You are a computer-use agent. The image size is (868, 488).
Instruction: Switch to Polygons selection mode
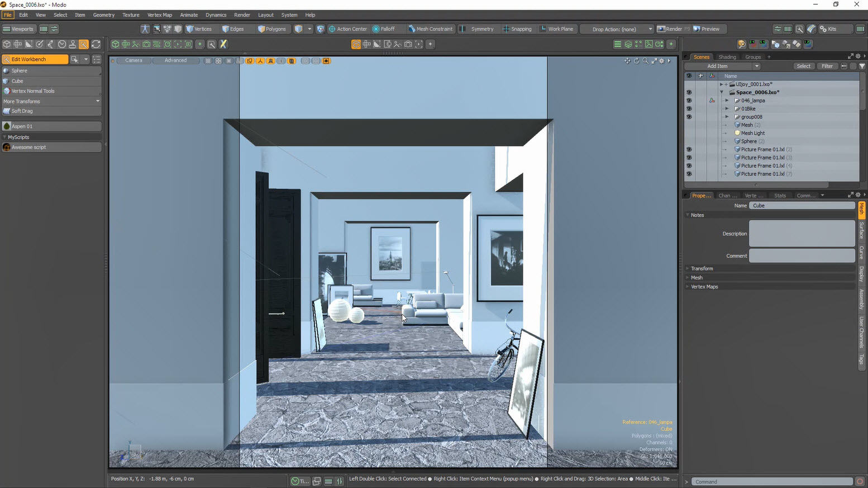pyautogui.click(x=271, y=29)
